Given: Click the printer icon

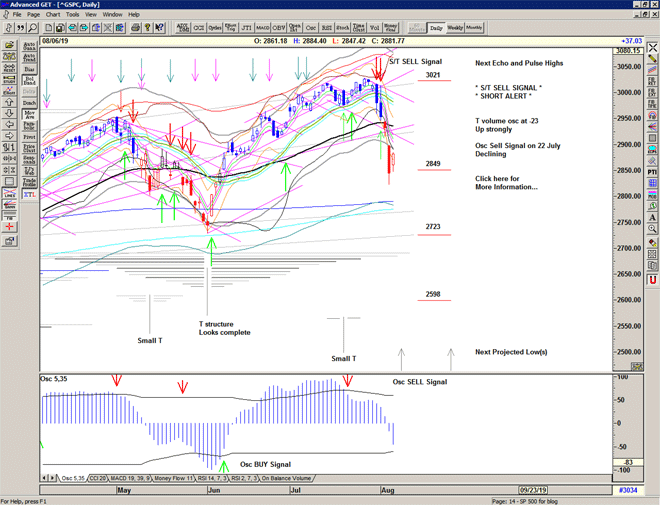Looking at the screenshot, I should coord(136,28).
